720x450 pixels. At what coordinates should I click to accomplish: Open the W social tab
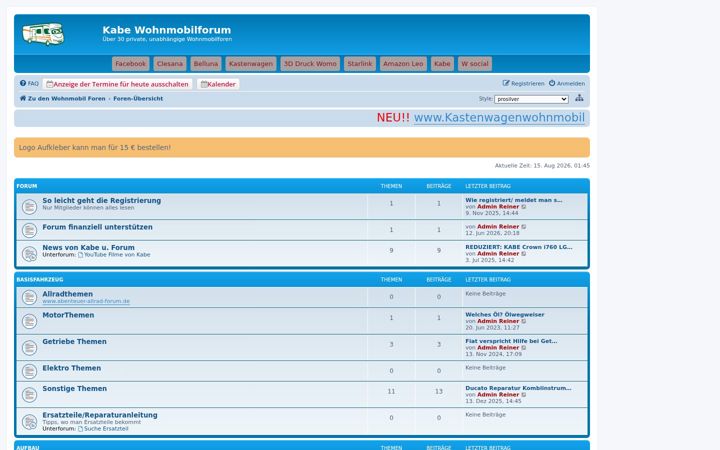tap(475, 64)
